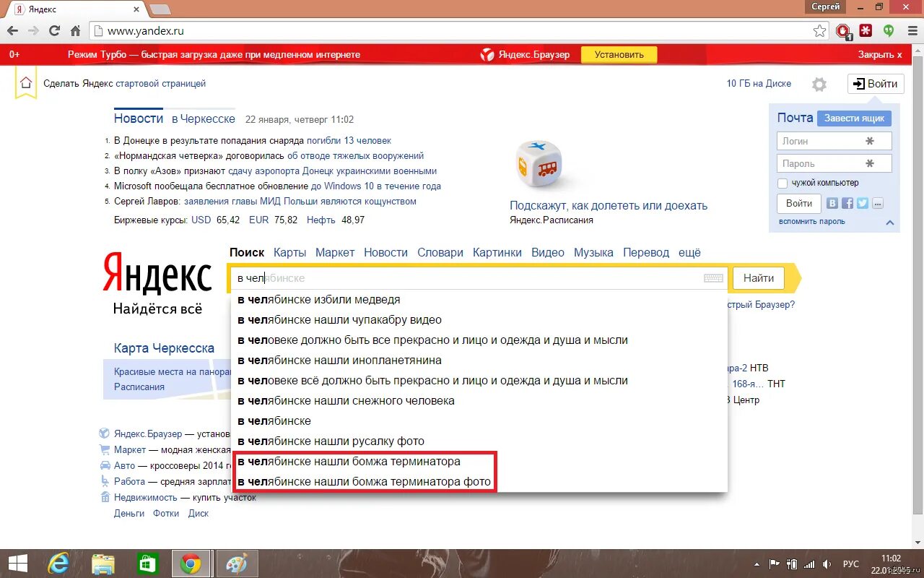Switch to Chrome in the taskbar
This screenshot has height=578, width=924.
[x=191, y=564]
